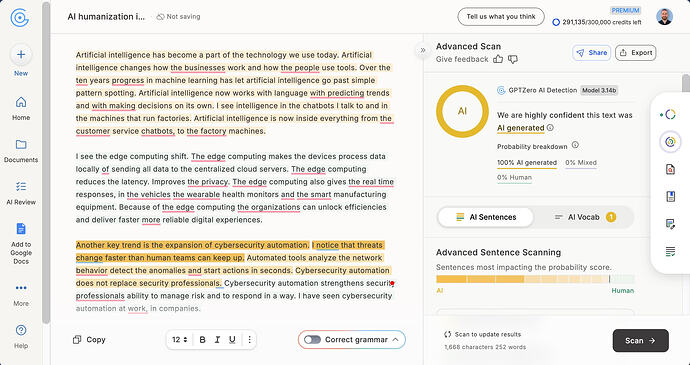Copy the document text
690x365 pixels.
coord(89,339)
